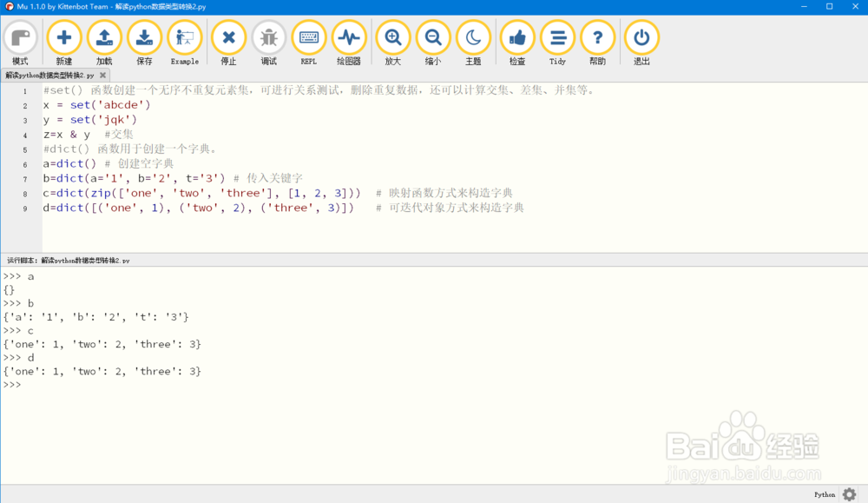The width and height of the screenshot is (868, 503).
Task: Toggle the night theme with 主题
Action: [x=472, y=41]
